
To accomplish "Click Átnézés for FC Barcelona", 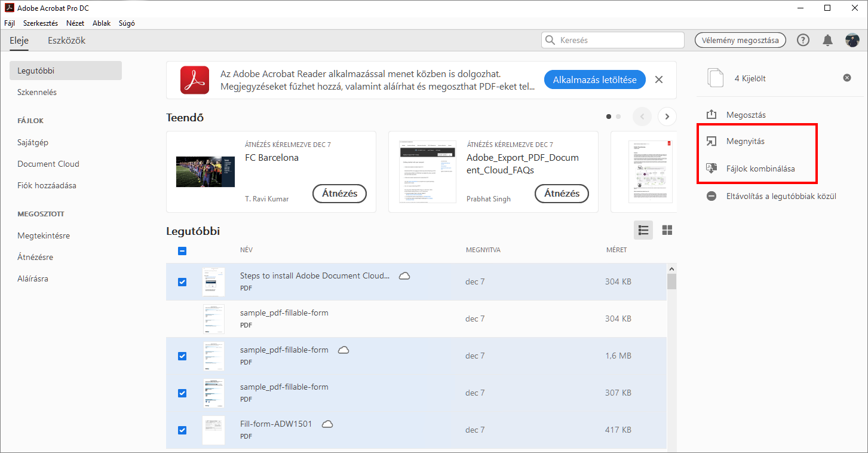I will coord(339,194).
